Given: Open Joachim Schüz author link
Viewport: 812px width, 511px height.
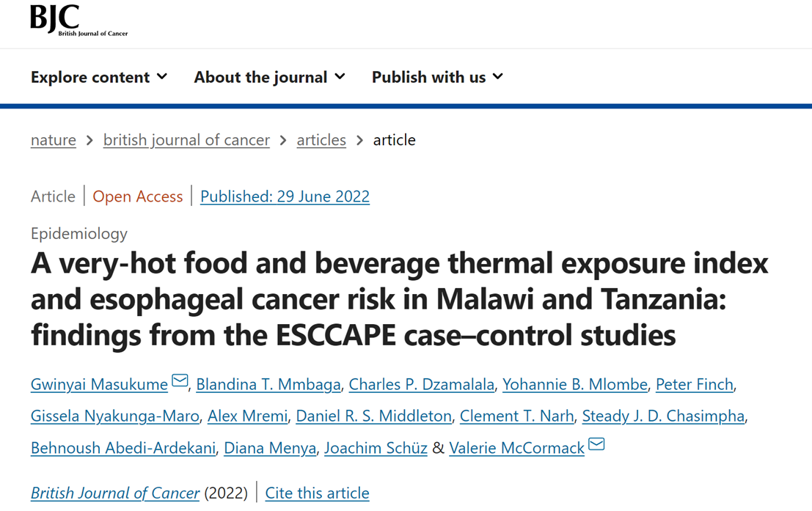Looking at the screenshot, I should pyautogui.click(x=376, y=448).
